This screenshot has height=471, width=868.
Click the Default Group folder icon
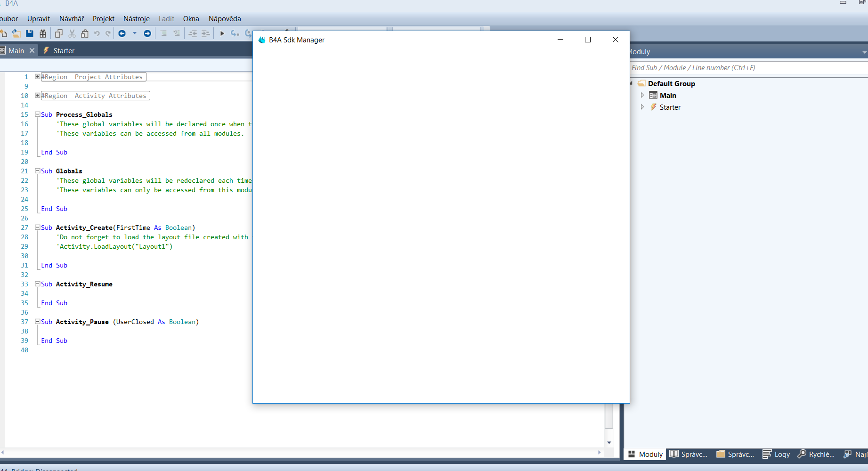[641, 83]
